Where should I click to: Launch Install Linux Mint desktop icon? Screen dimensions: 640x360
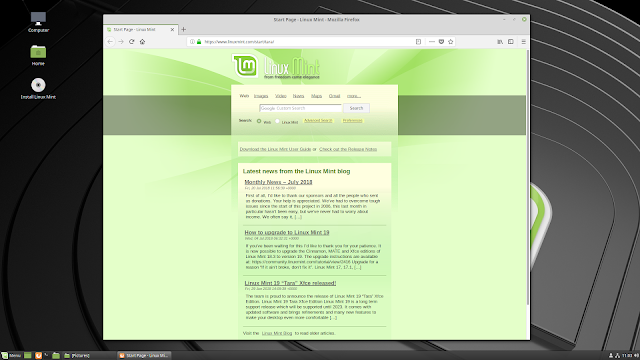(x=38, y=89)
